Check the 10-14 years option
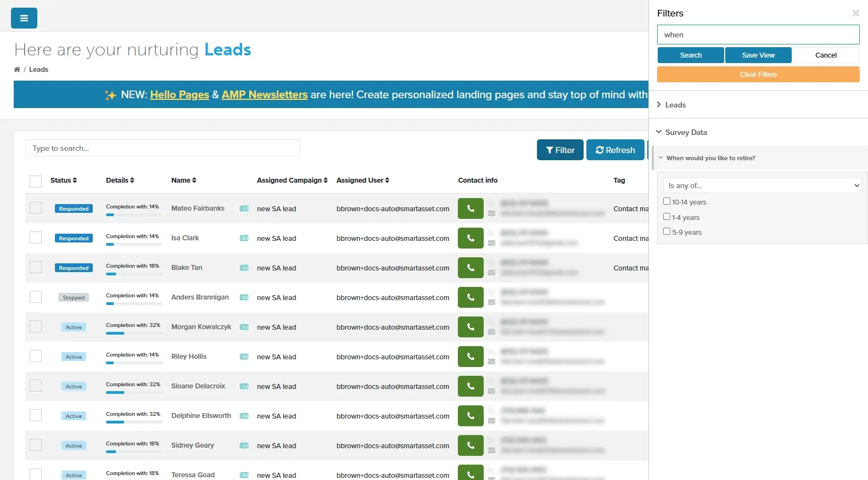The image size is (868, 480). pyautogui.click(x=667, y=201)
